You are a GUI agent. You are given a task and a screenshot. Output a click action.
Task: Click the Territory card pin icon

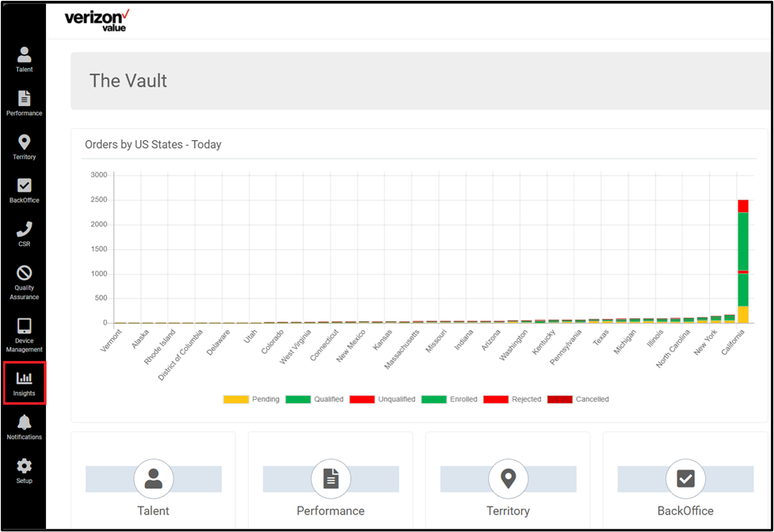508,479
